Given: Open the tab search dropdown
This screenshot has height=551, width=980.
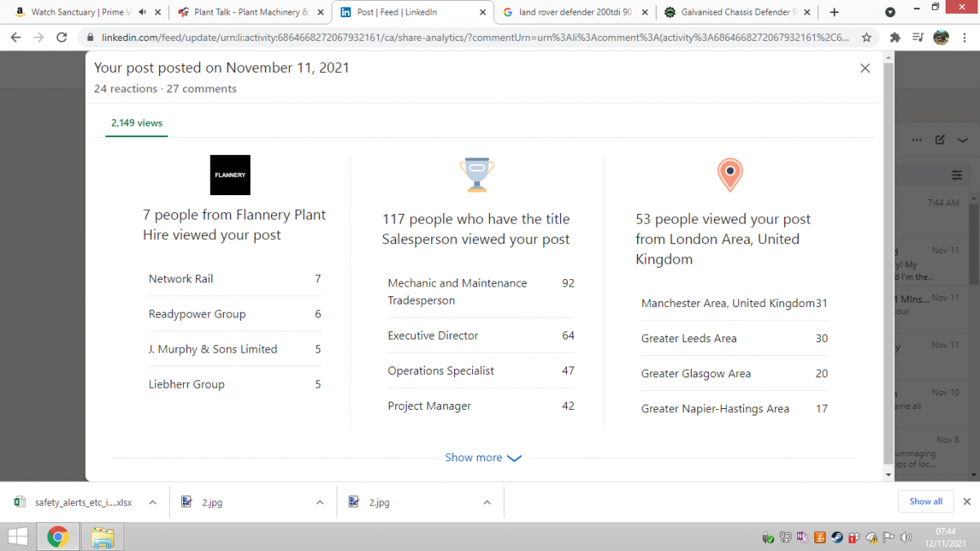Looking at the screenshot, I should point(890,12).
